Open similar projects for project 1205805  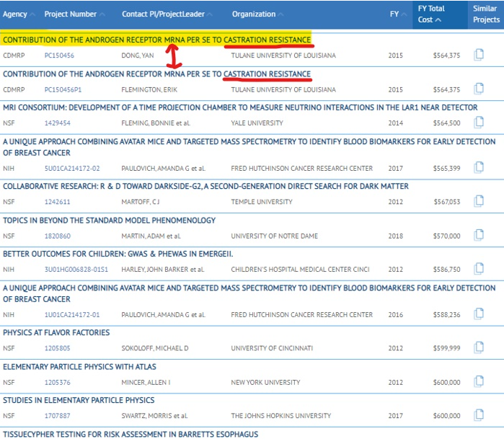tap(479, 347)
